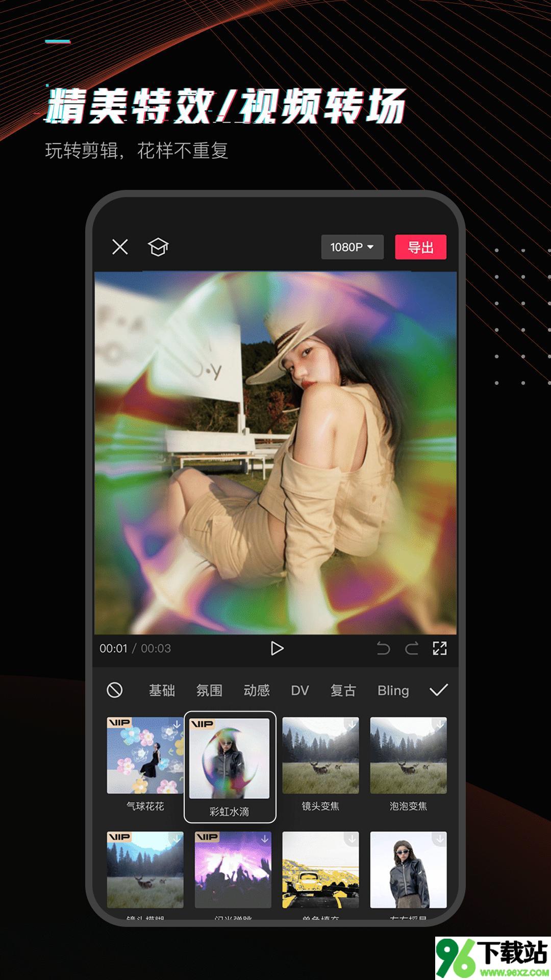
Task: Download the leather jacket girl effect via arrow
Action: click(440, 839)
